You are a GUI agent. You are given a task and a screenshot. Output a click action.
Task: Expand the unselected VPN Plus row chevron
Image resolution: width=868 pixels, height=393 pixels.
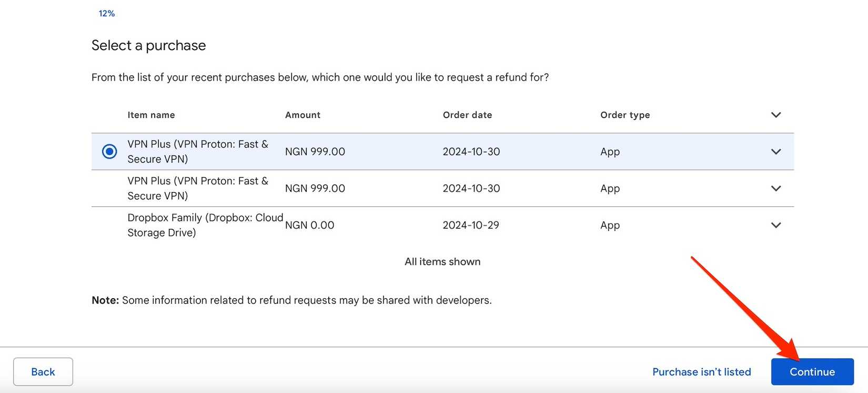click(x=775, y=188)
